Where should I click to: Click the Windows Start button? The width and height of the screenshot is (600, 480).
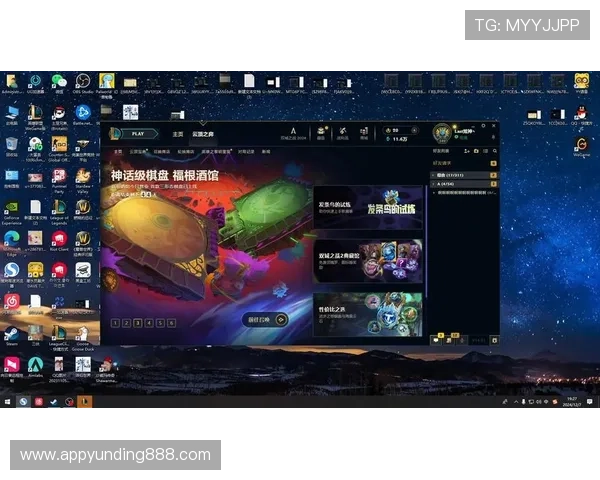pos(6,401)
